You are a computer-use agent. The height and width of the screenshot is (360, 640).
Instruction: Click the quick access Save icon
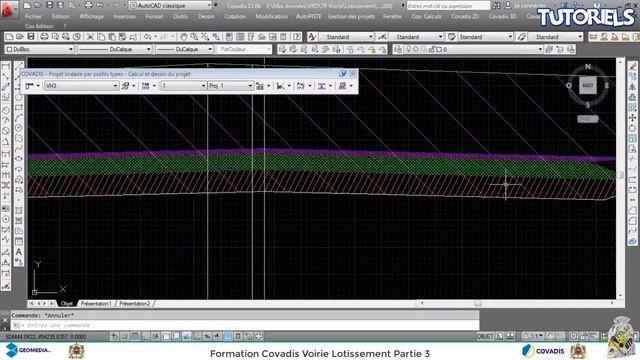49,5
